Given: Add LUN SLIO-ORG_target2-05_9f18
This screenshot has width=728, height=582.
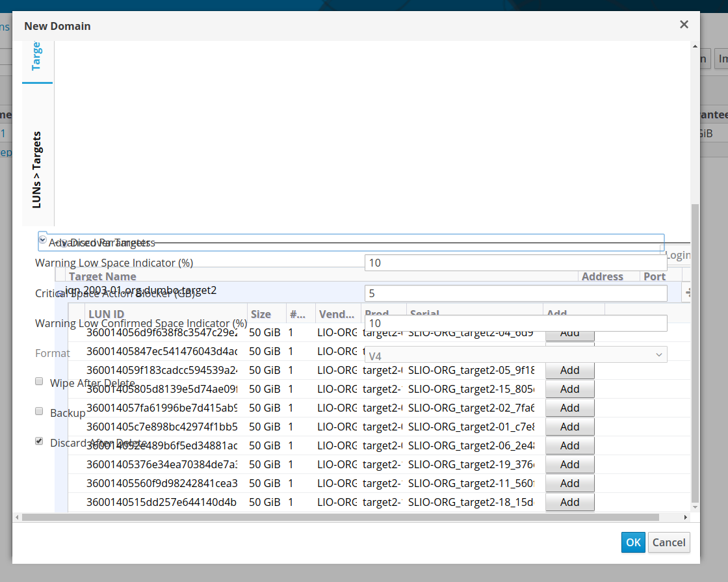Looking at the screenshot, I should click(569, 370).
